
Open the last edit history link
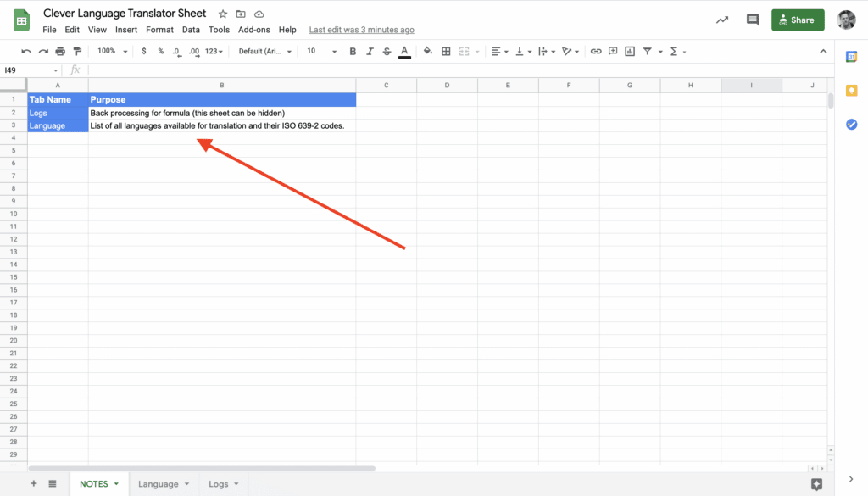tap(361, 30)
